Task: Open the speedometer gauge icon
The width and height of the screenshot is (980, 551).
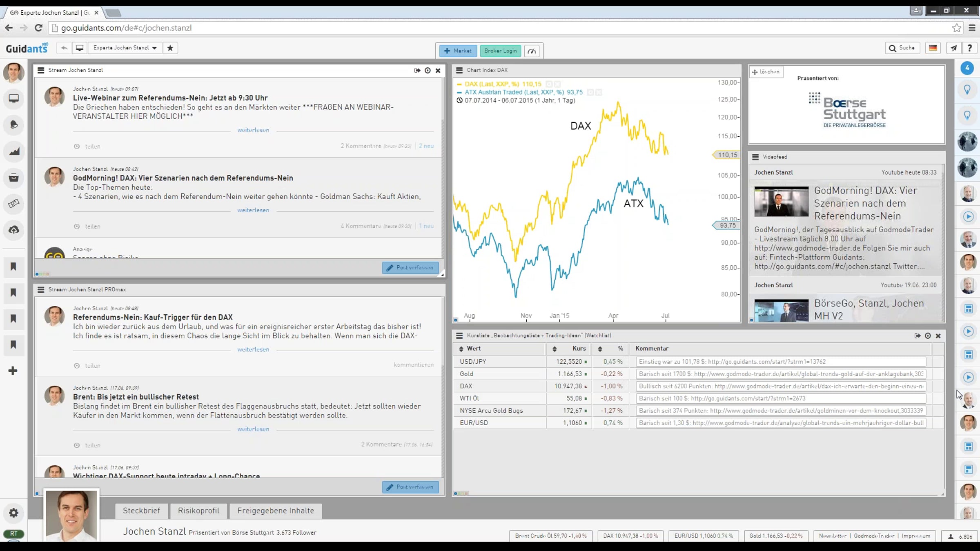Action: pyautogui.click(x=532, y=51)
